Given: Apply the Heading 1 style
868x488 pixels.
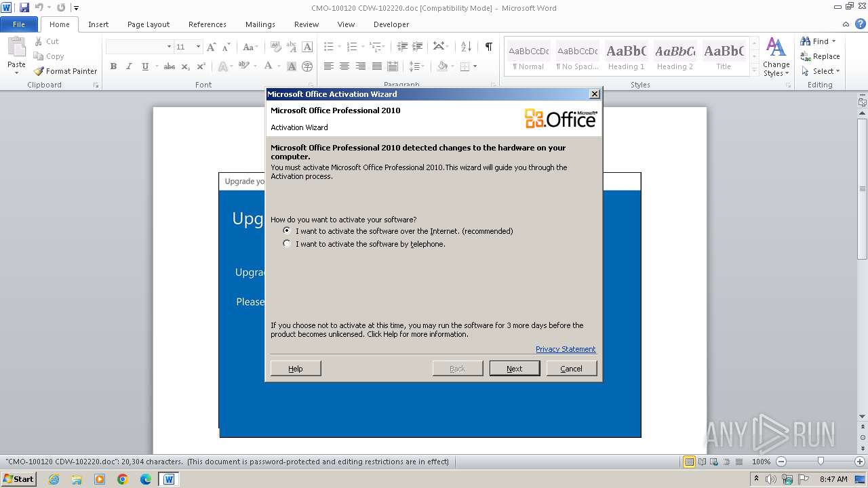Looking at the screenshot, I should [626, 57].
